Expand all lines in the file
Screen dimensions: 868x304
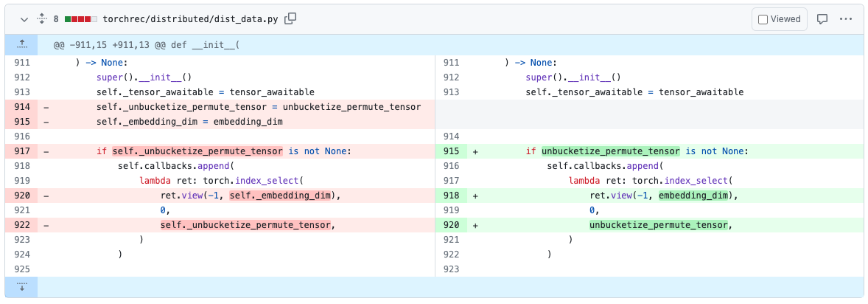pyautogui.click(x=41, y=18)
